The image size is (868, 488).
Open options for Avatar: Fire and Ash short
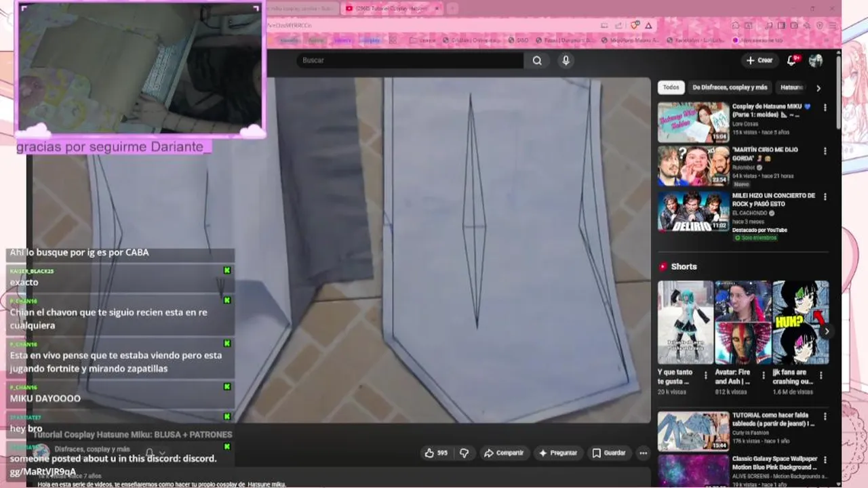coord(764,375)
